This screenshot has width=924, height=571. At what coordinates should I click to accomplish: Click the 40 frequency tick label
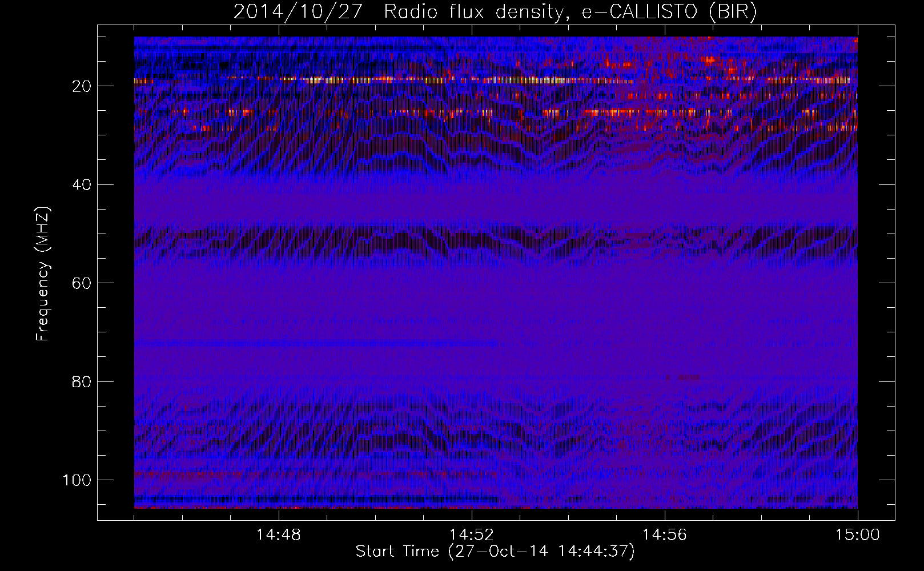82,185
